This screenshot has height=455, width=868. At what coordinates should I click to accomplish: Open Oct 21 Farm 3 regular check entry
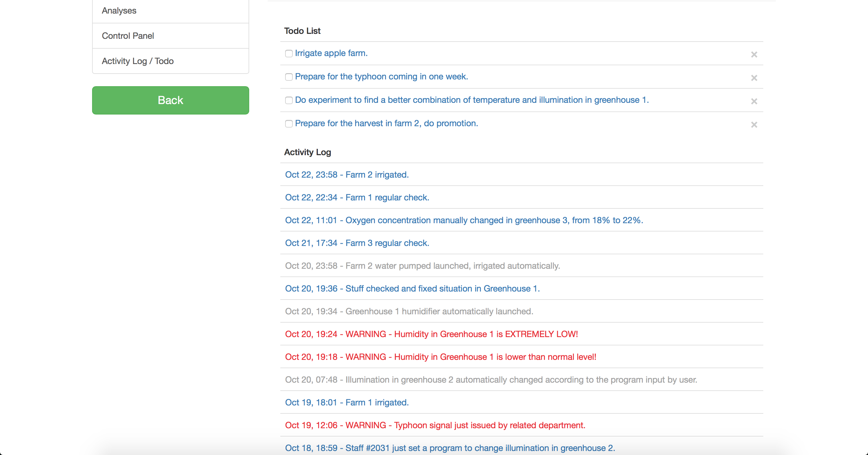tap(357, 243)
